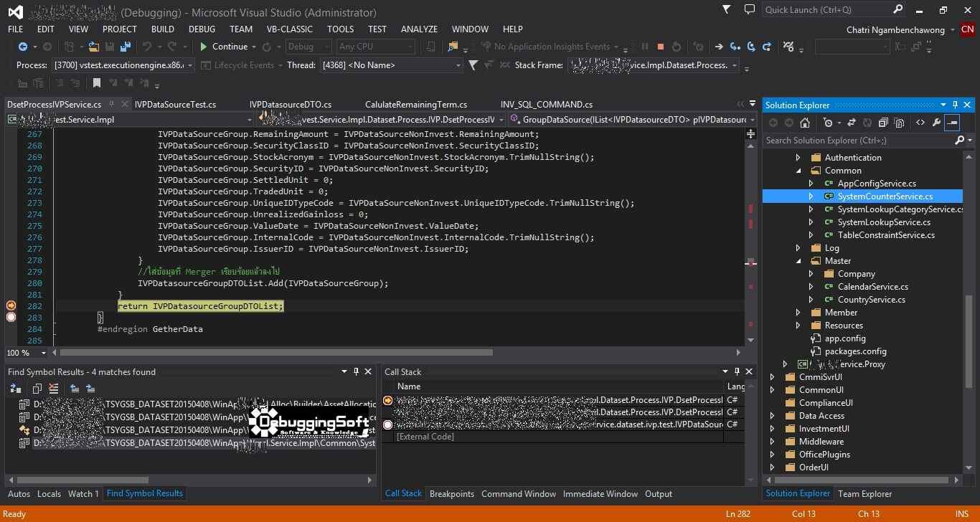
Task: Close the DsetProcessIVPService.cs tab
Action: coord(125,105)
